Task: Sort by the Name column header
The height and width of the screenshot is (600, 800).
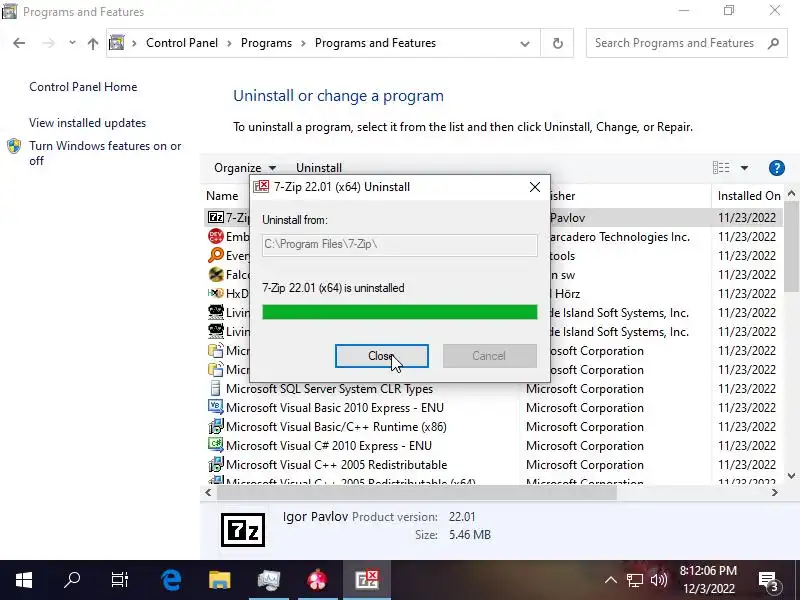Action: tap(222, 196)
